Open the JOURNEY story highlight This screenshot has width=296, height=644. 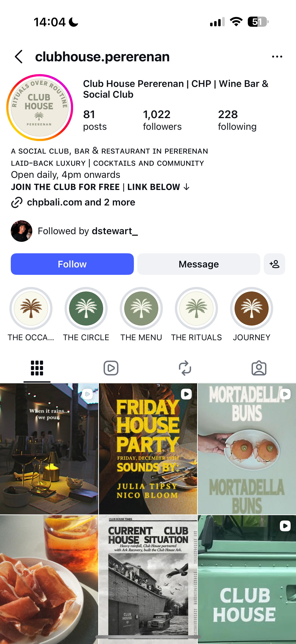pyautogui.click(x=252, y=308)
